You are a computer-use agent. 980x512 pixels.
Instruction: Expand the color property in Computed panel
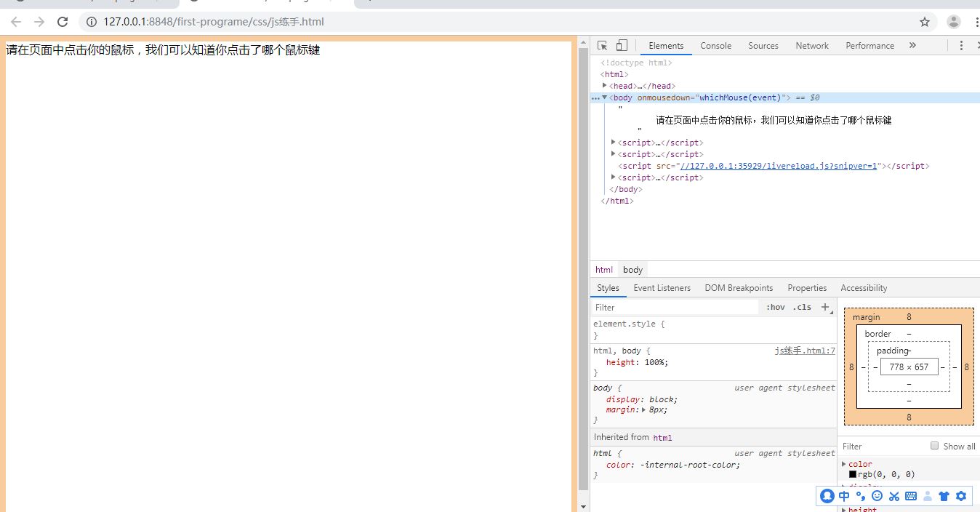point(845,463)
